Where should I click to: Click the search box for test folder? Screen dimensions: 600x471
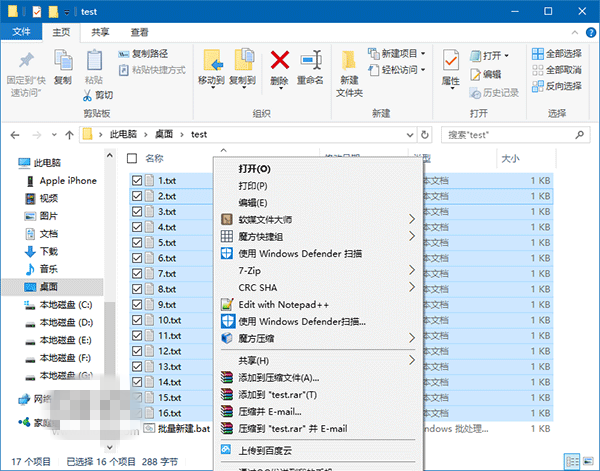500,133
